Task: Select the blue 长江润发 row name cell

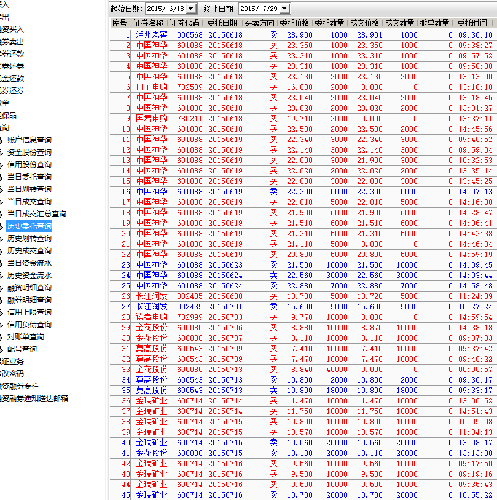Action: coord(152,307)
